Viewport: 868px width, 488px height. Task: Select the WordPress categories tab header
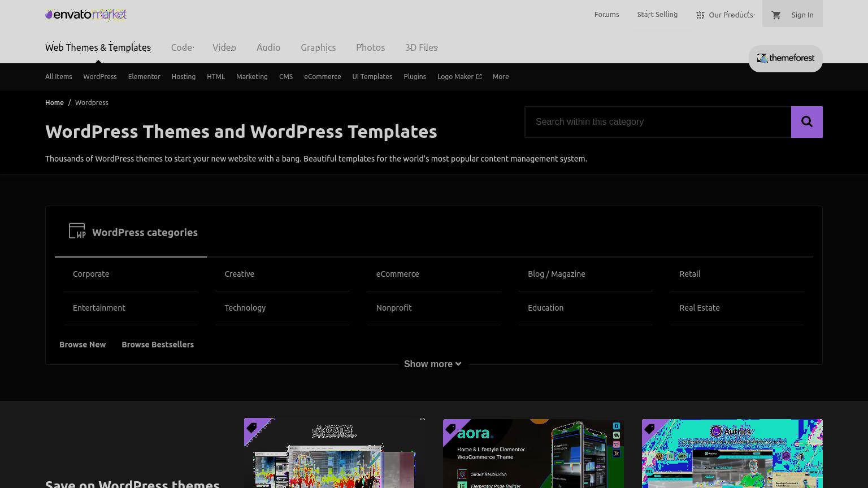[131, 232]
